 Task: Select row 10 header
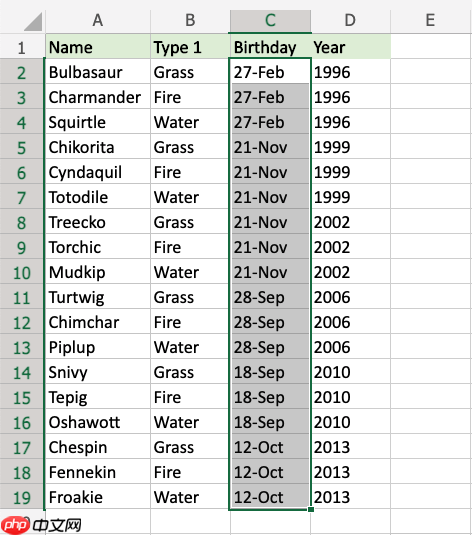coord(22,272)
